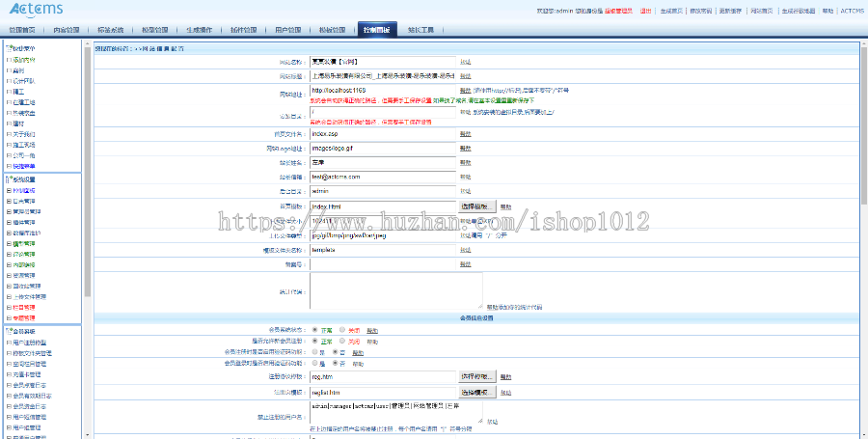
Task: Click 生成谷歌地图 link
Action: (x=799, y=11)
